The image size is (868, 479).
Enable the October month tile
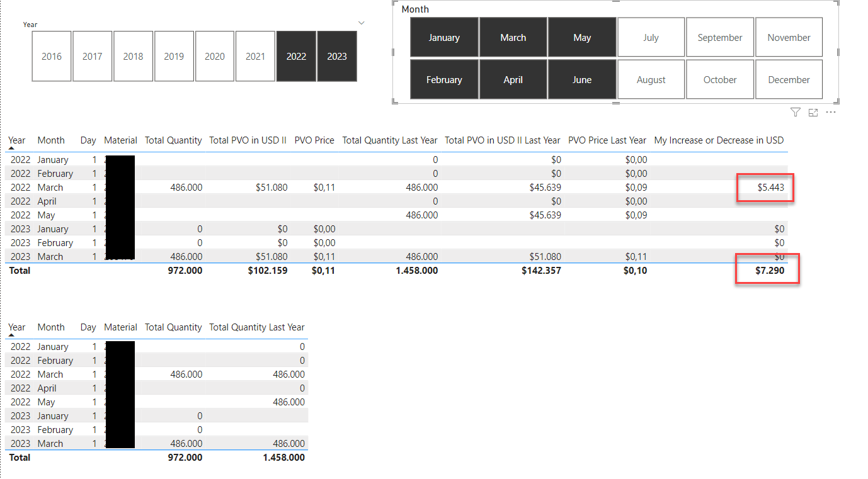[x=720, y=80]
